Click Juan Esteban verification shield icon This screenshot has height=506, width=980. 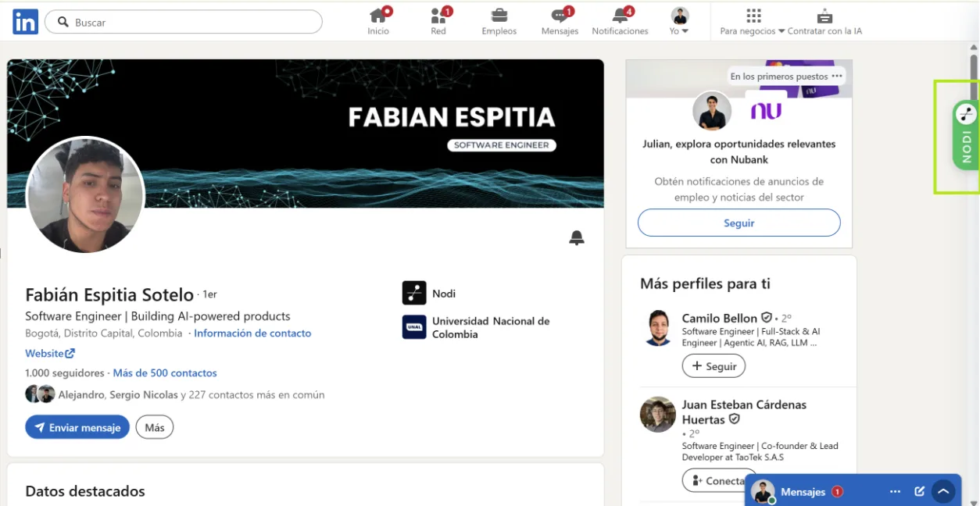734,419
